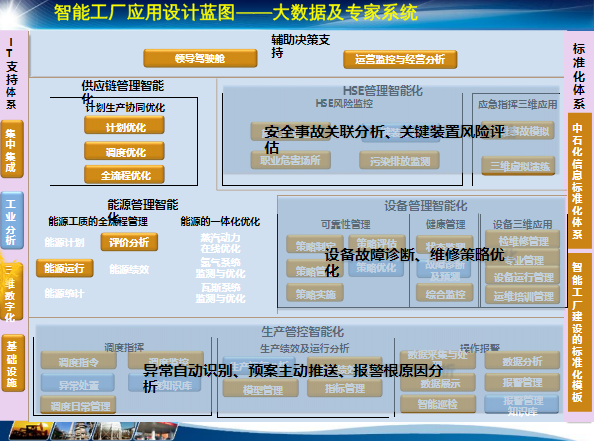Click the 数据分析 box

click(522, 361)
